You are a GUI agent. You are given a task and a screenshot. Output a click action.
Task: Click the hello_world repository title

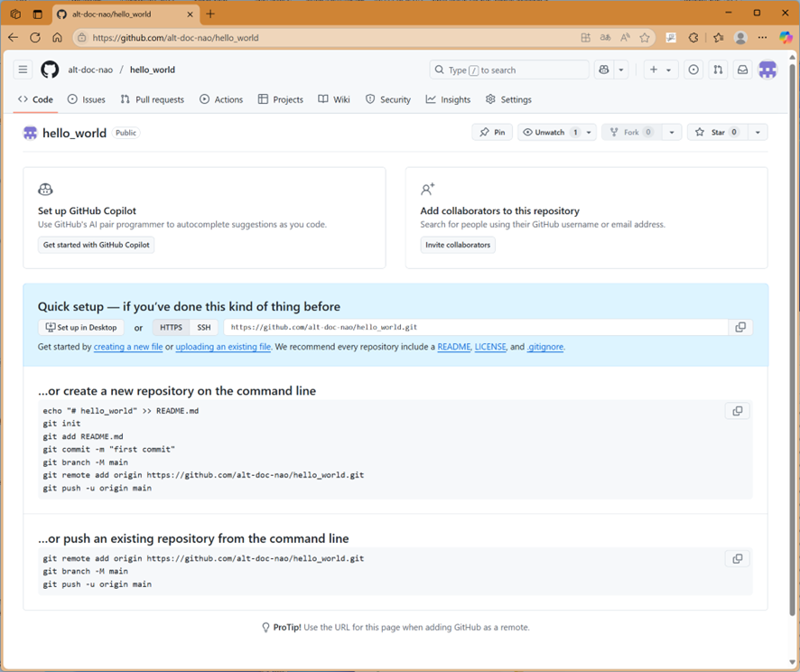point(74,133)
